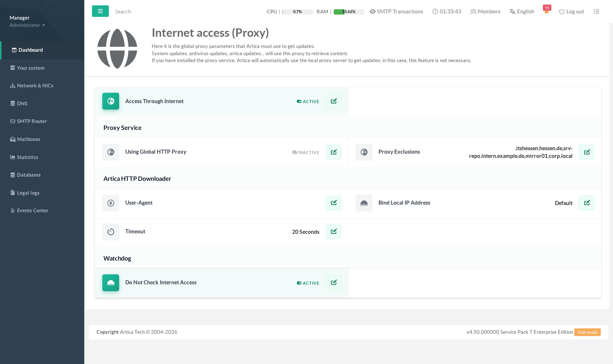
Task: Open Events Center in the sidebar
Action: coord(42,211)
